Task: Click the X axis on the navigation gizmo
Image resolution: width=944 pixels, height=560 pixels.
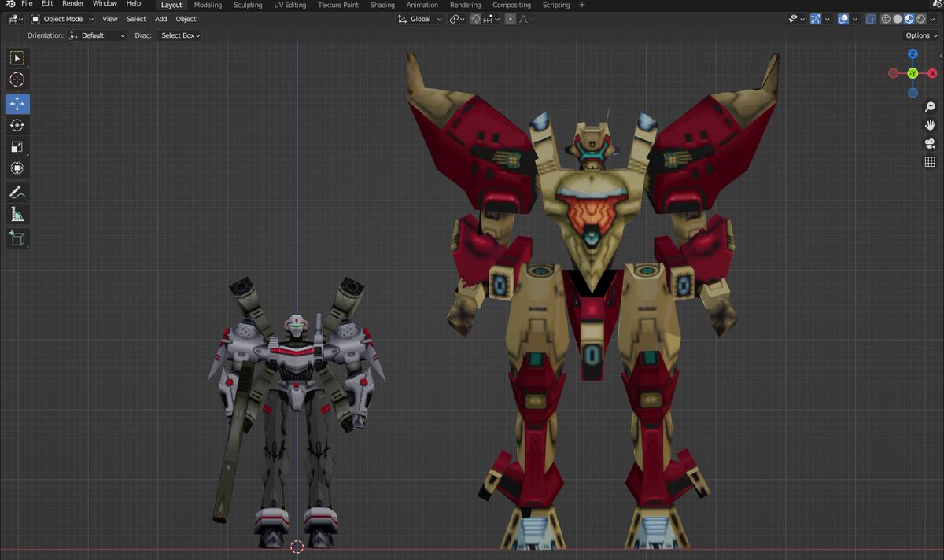Action: 932,73
